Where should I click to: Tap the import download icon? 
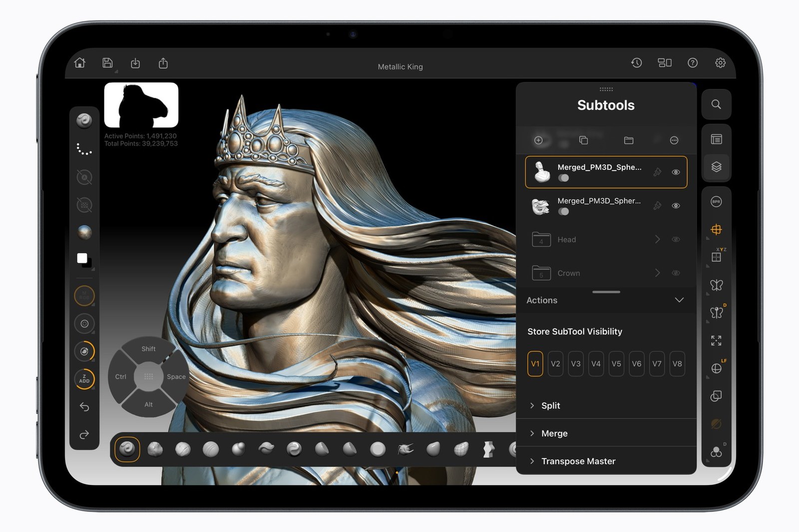(x=135, y=63)
